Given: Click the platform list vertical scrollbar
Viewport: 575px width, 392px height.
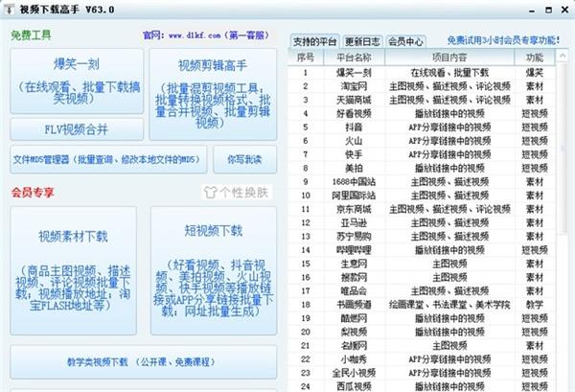Looking at the screenshot, I should tap(563, 148).
